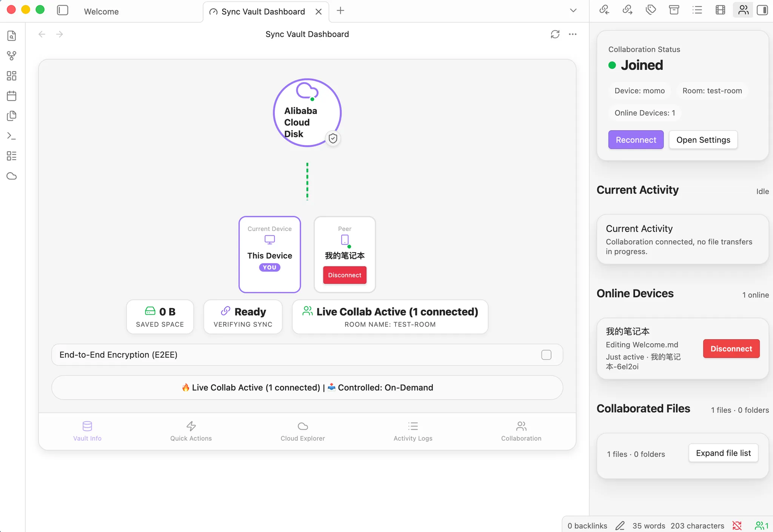Navigate forward with the right arrow
773x532 pixels.
pos(60,34)
